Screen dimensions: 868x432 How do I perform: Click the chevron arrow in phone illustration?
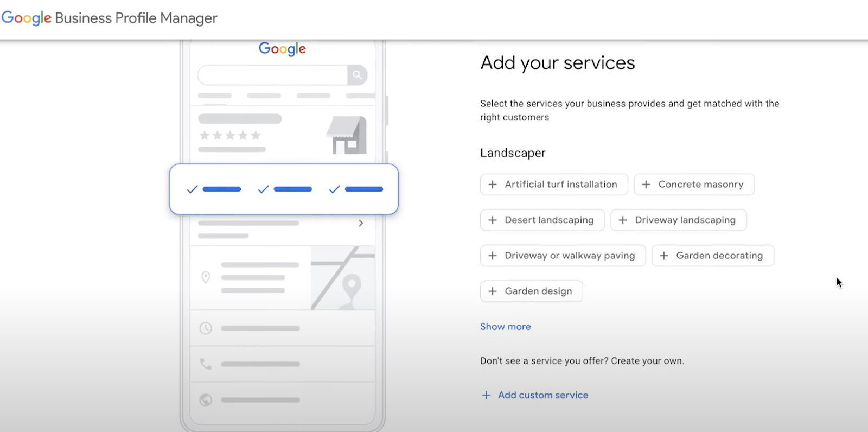click(361, 223)
